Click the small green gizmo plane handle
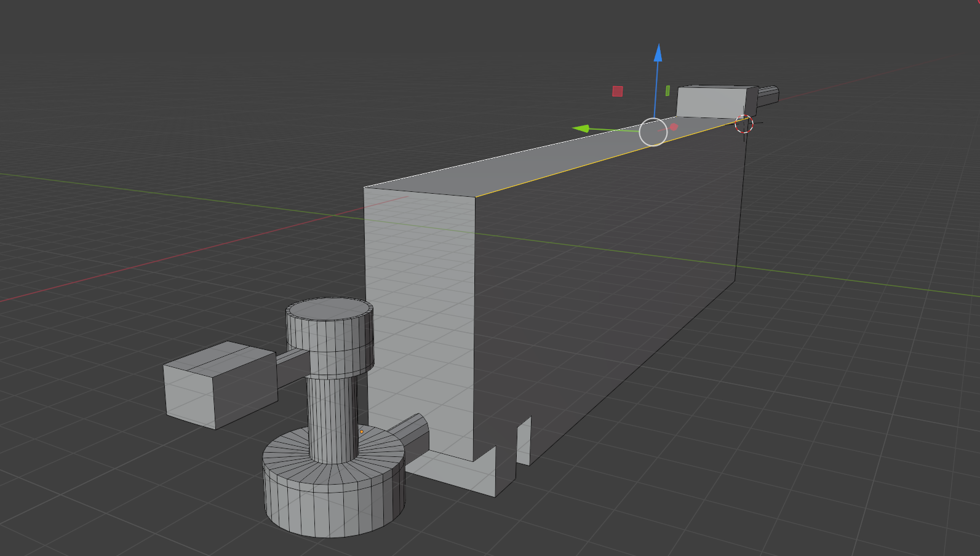 pos(667,90)
